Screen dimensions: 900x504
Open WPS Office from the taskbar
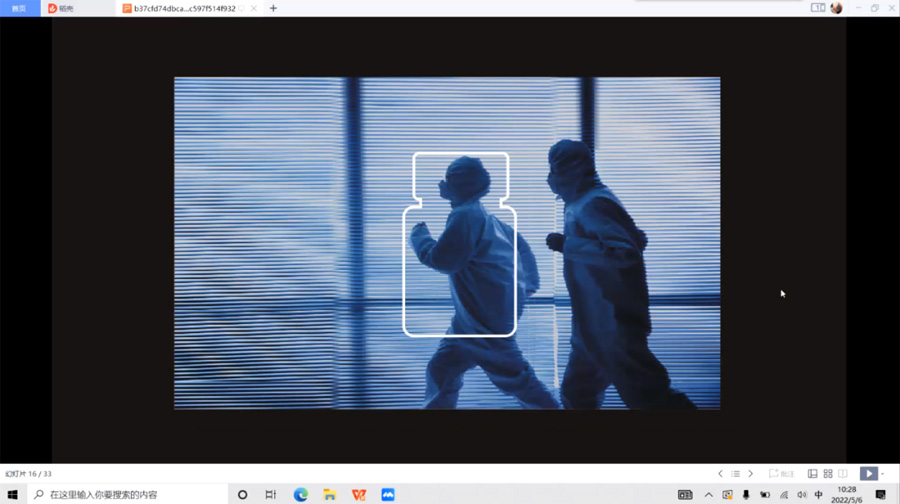[x=358, y=494]
